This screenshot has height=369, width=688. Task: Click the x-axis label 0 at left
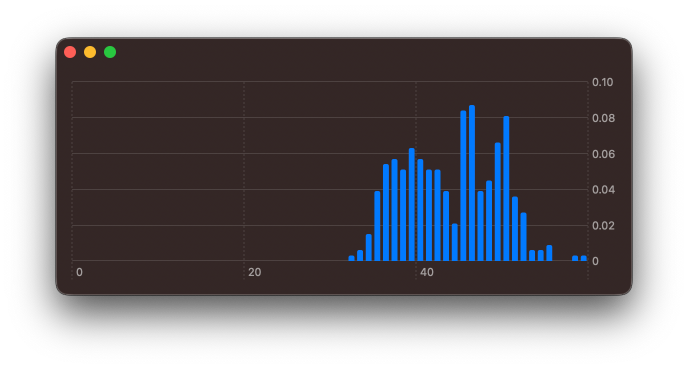(x=79, y=272)
